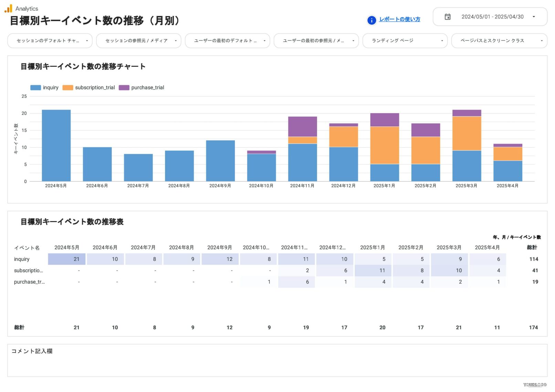
Task: Open the セッションの参照元 / メディア filter
Action: pyautogui.click(x=138, y=40)
